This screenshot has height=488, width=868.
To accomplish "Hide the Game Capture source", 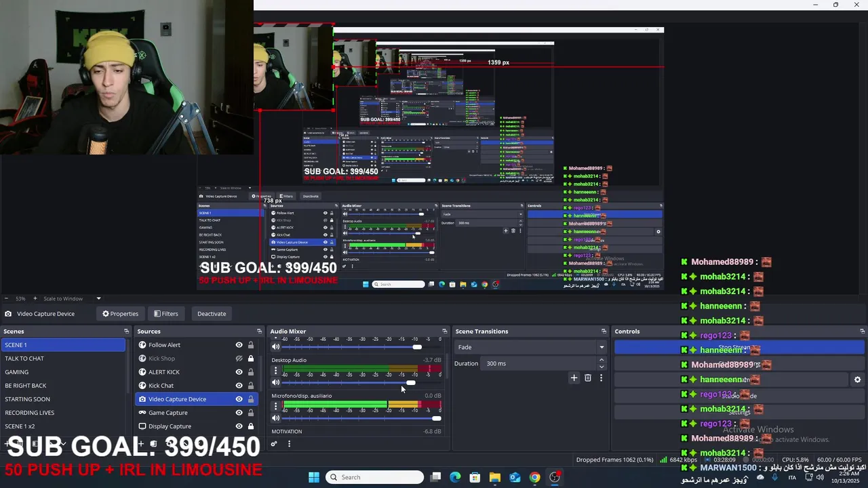I will point(239,413).
